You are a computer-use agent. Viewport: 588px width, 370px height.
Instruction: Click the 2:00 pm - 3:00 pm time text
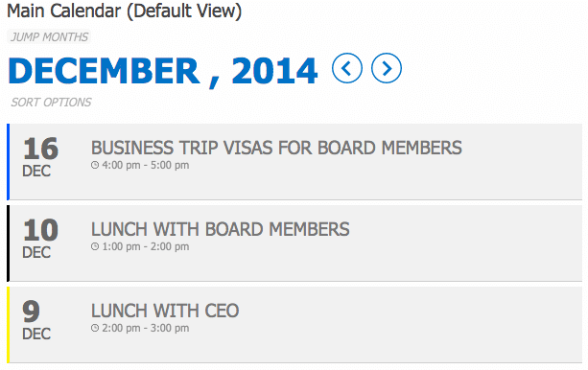click(146, 328)
